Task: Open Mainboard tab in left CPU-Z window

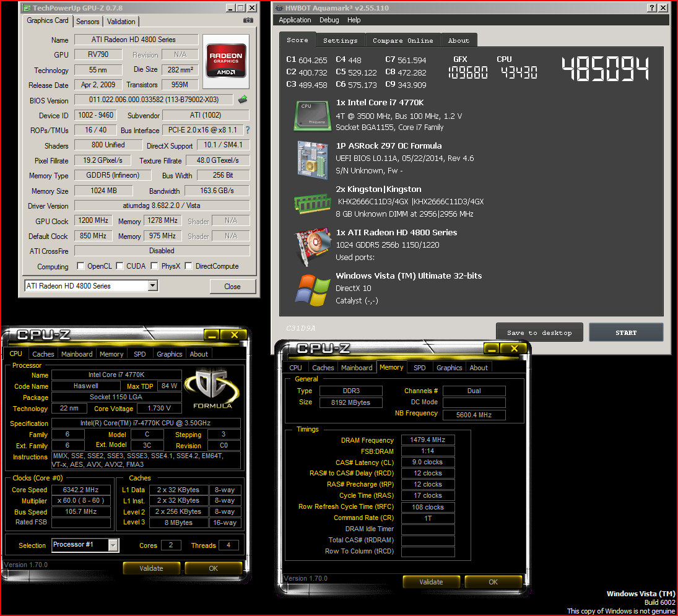Action: 77,354
